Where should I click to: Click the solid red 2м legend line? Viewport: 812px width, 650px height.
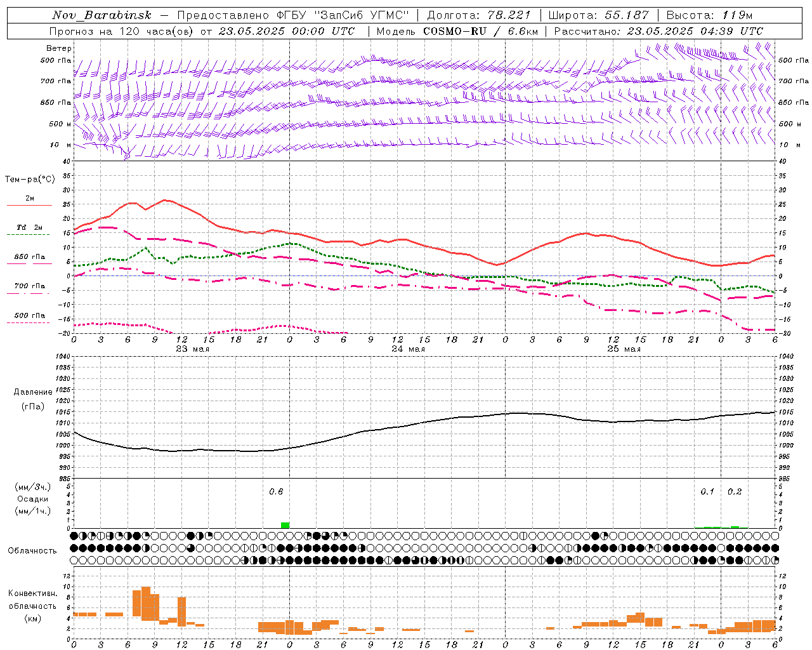click(29, 205)
